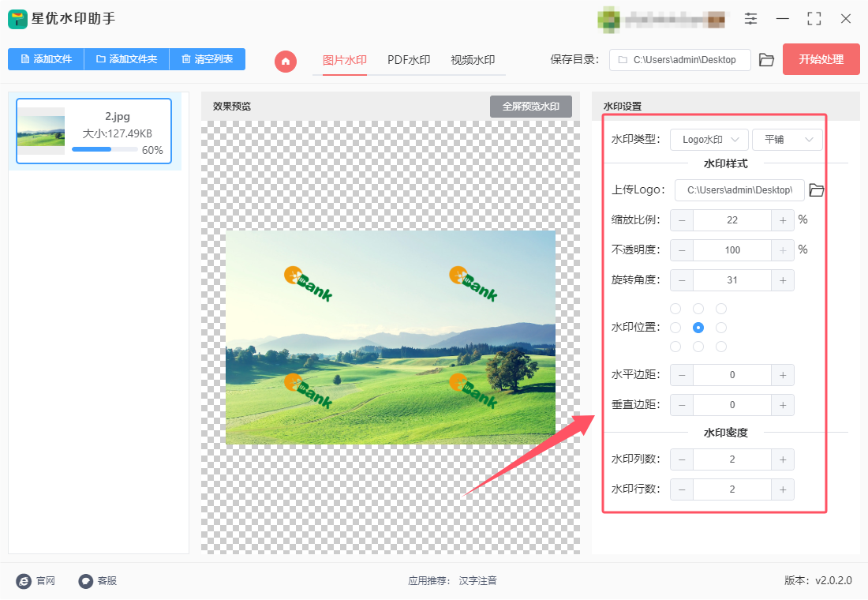Click the 2.jpg progress bar

105,149
